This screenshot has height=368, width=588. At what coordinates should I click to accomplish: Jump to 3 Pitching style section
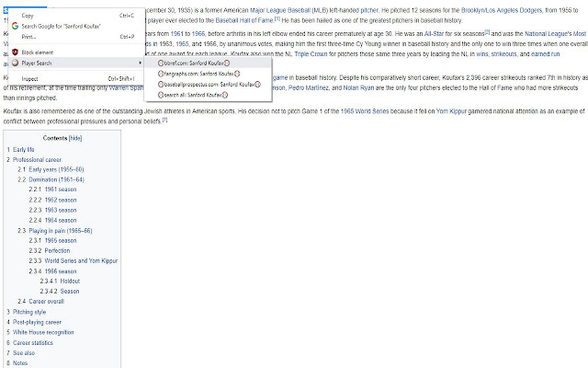[x=27, y=313]
